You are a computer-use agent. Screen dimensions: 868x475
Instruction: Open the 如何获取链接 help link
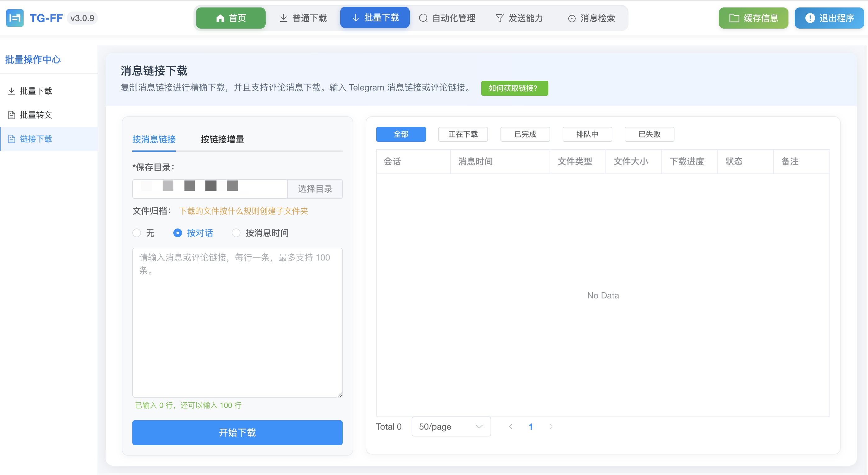click(514, 88)
